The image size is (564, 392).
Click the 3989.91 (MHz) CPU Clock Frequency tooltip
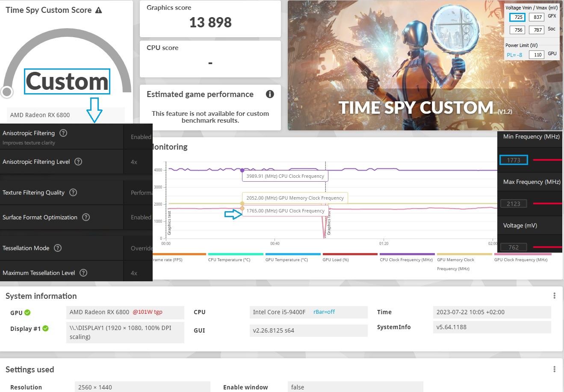point(285,176)
